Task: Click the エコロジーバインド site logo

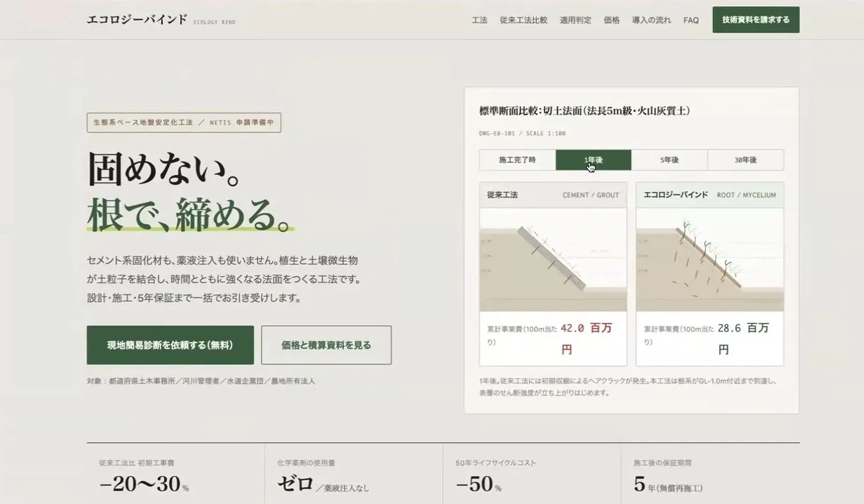Action: 137,19
